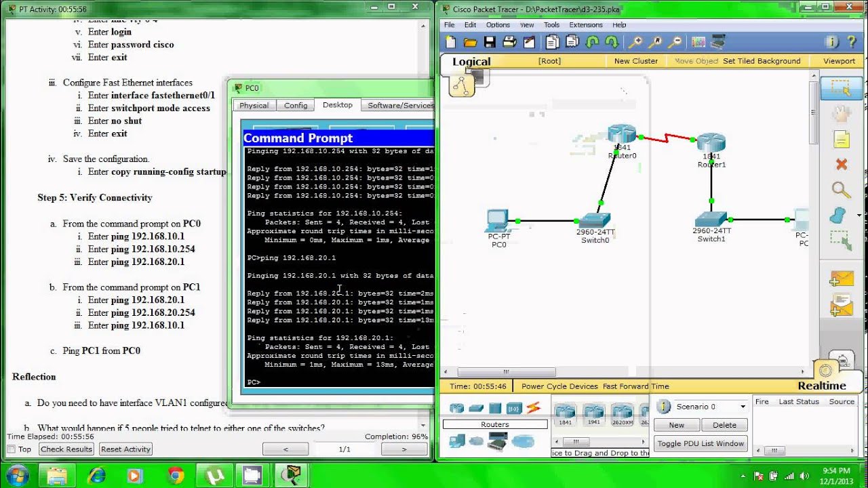Choose the Resize Shape tool
Screen dimensions: 868x488
coord(840,239)
